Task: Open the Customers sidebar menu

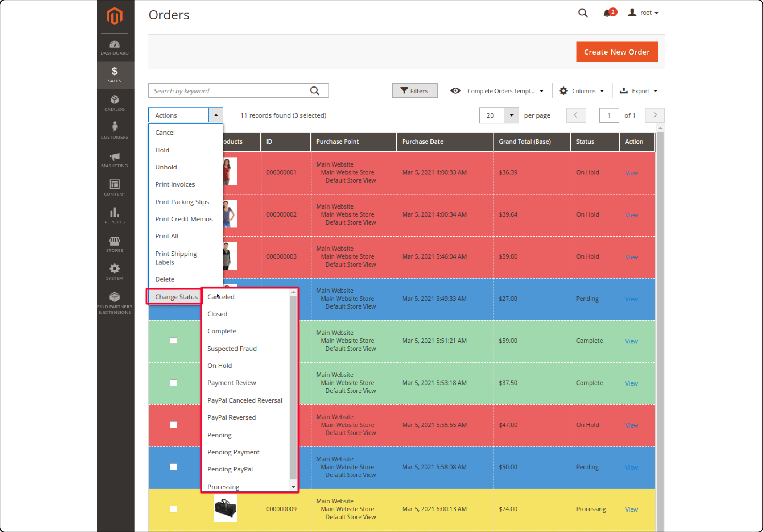Action: tap(114, 130)
